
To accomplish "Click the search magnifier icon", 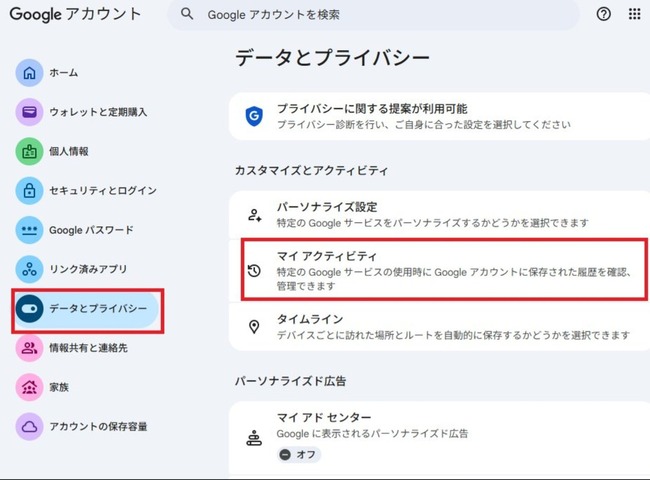I will click(187, 14).
